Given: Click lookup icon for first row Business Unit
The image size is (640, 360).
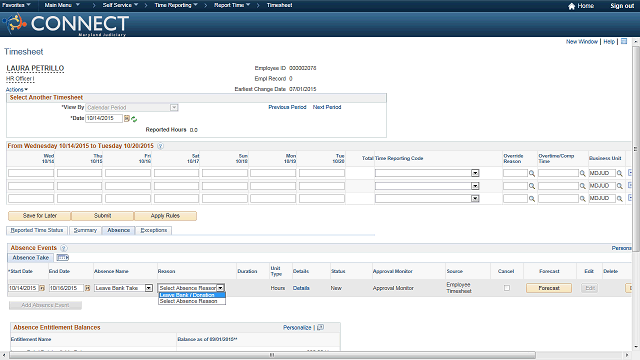Looking at the screenshot, I should click(x=620, y=173).
